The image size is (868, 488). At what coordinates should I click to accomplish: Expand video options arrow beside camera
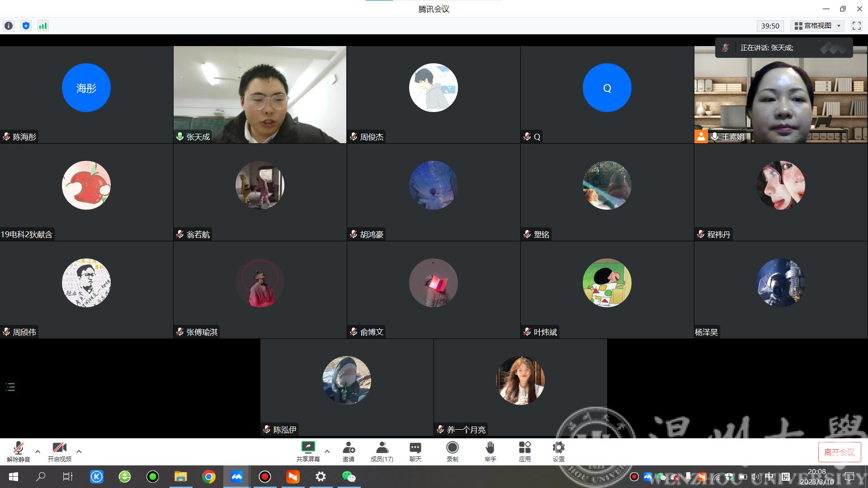[x=79, y=451]
